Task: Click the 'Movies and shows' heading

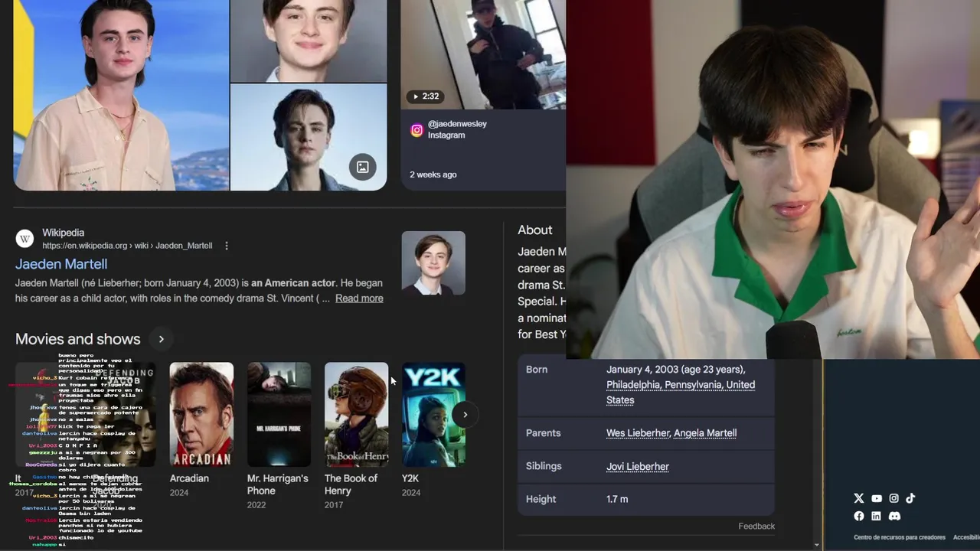Action: (x=78, y=339)
